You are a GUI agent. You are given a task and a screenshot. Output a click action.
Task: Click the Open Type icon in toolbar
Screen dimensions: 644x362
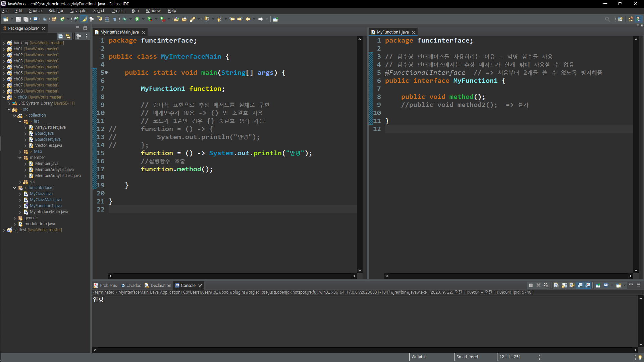pyautogui.click(x=176, y=19)
